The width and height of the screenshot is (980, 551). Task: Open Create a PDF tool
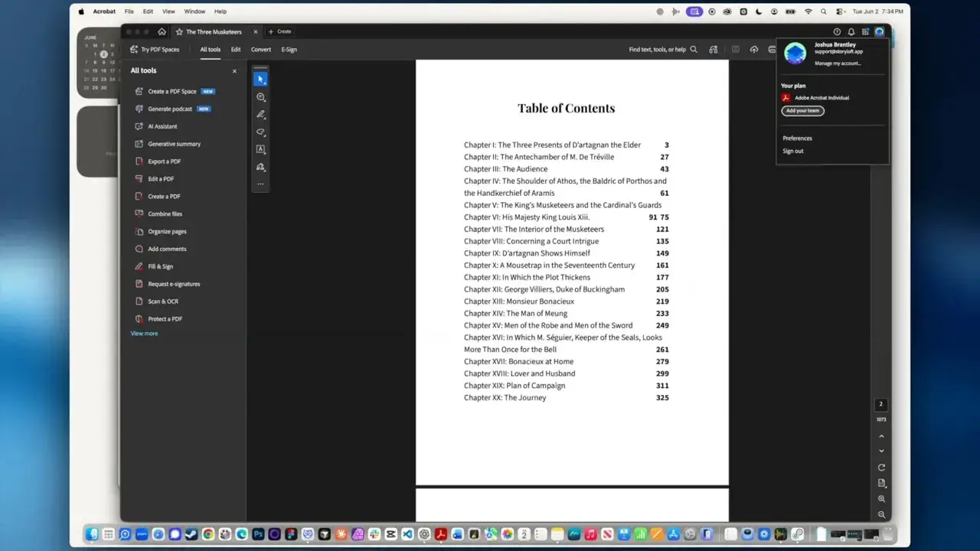coord(158,197)
